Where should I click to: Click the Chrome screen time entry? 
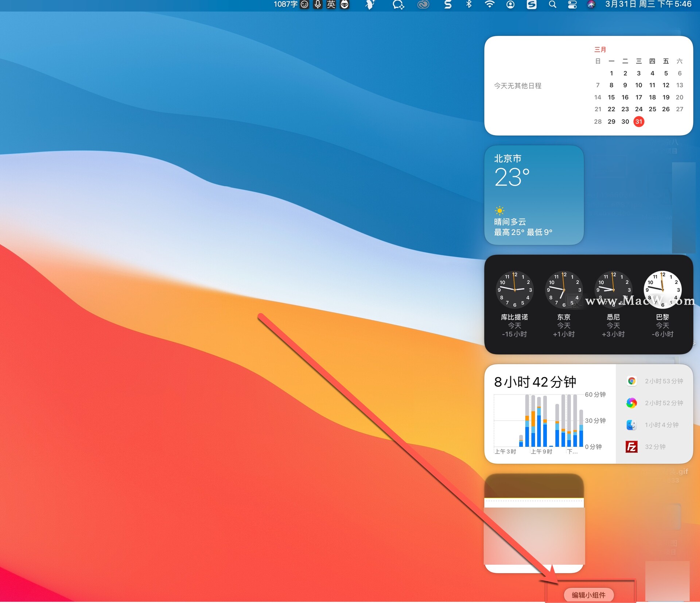click(x=654, y=381)
